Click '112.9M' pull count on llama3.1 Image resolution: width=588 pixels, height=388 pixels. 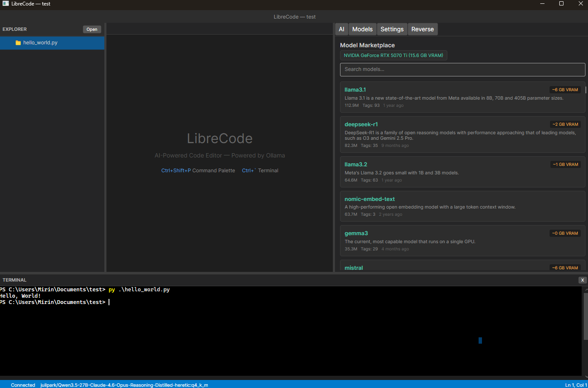[x=351, y=106]
